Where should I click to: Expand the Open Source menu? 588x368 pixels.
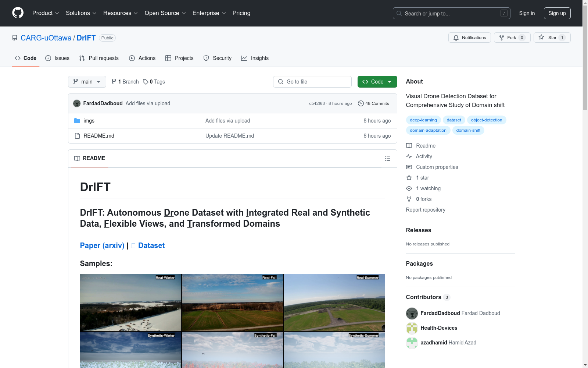coord(165,13)
